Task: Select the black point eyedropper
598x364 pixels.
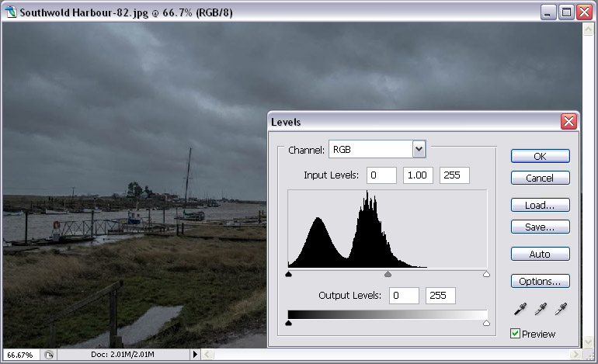Action: pos(520,309)
